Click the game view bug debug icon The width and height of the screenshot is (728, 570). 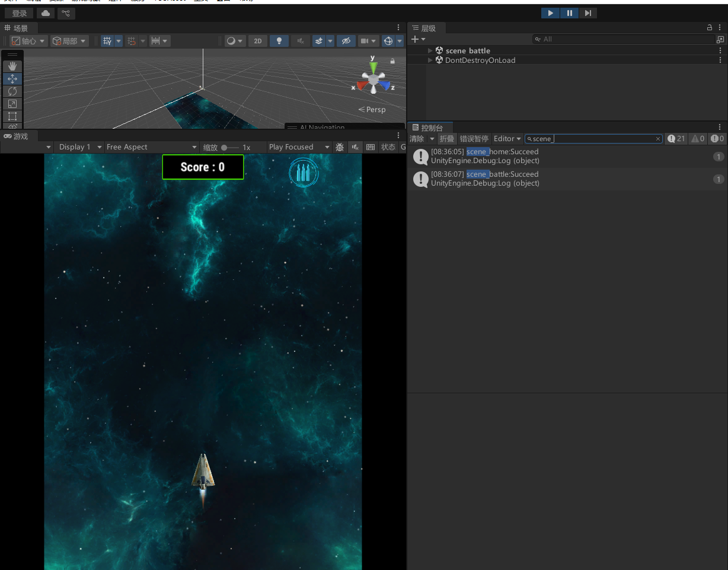coord(340,147)
